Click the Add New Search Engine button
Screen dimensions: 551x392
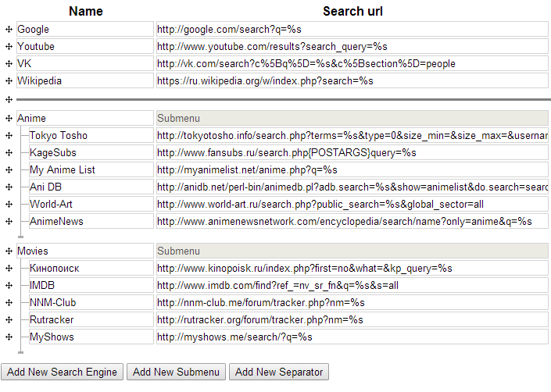tap(63, 372)
